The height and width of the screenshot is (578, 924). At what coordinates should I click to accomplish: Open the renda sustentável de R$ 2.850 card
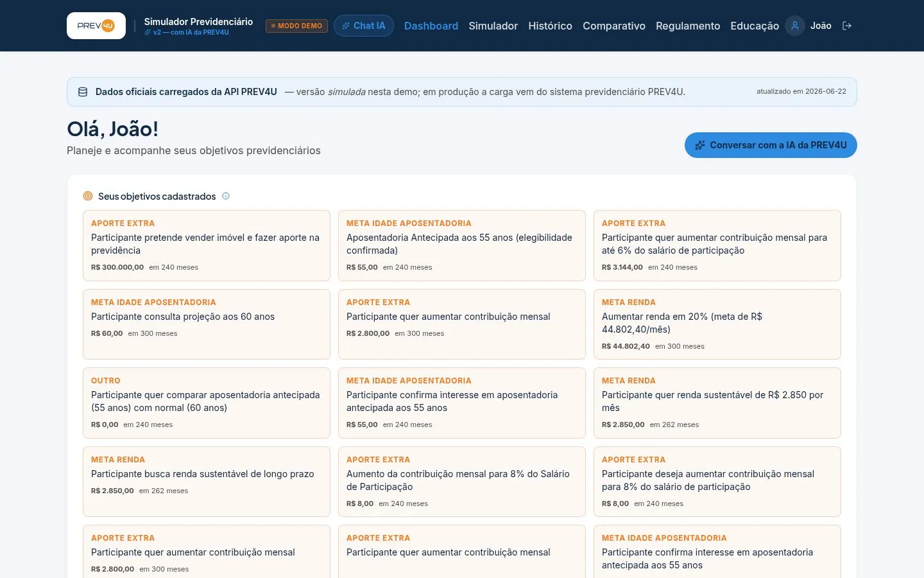pos(717,403)
